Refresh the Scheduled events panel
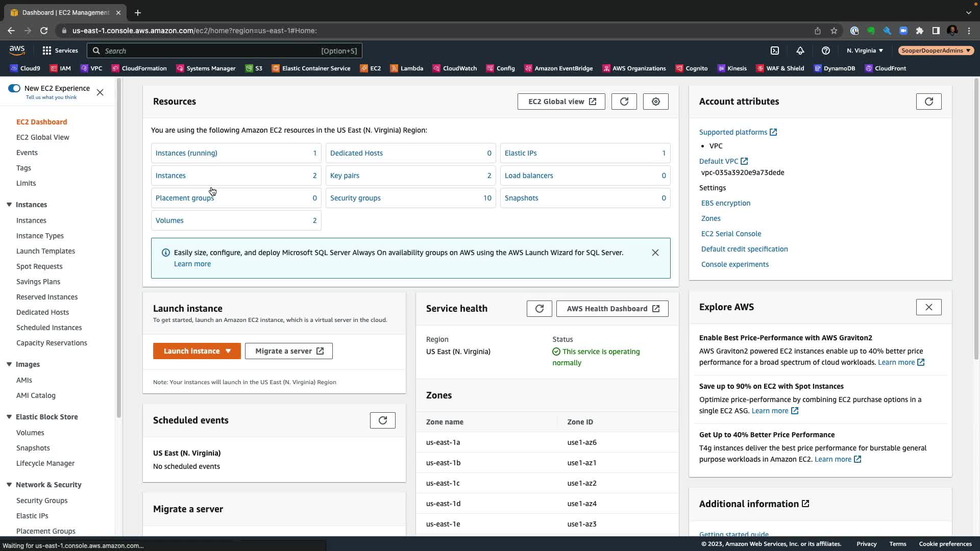980x551 pixels. 382,420
